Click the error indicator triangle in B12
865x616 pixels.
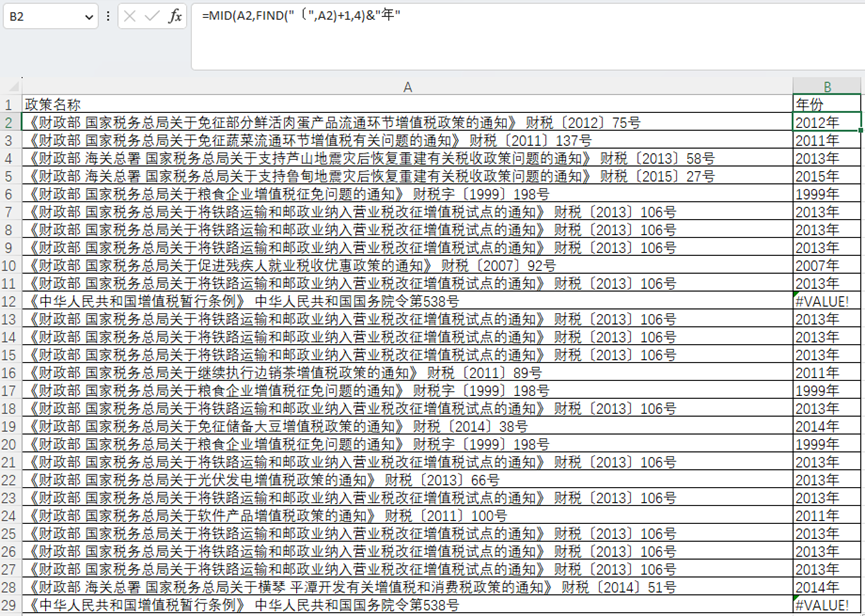[796, 294]
